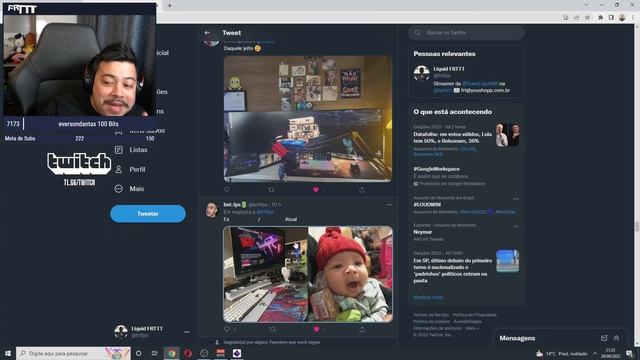Viewport: 640px width, 360px height.
Task: Click the weather widget on the taskbar
Action: pos(562,353)
